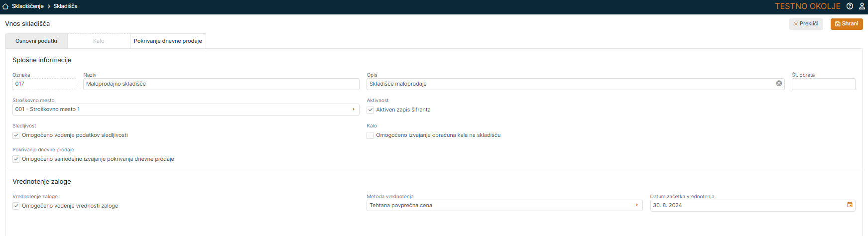The height and width of the screenshot is (236, 868).
Task: Open the Metoda vrednotenja dropdown
Action: [x=636, y=205]
